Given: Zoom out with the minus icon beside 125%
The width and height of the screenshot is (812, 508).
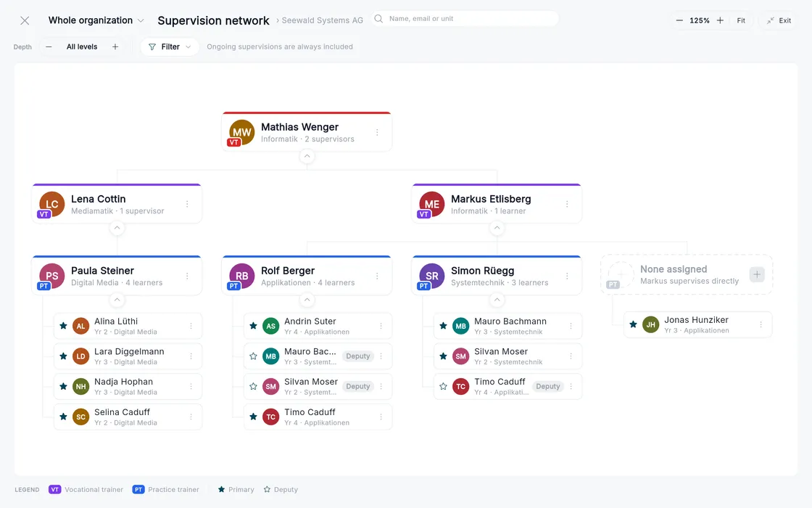Looking at the screenshot, I should point(679,21).
